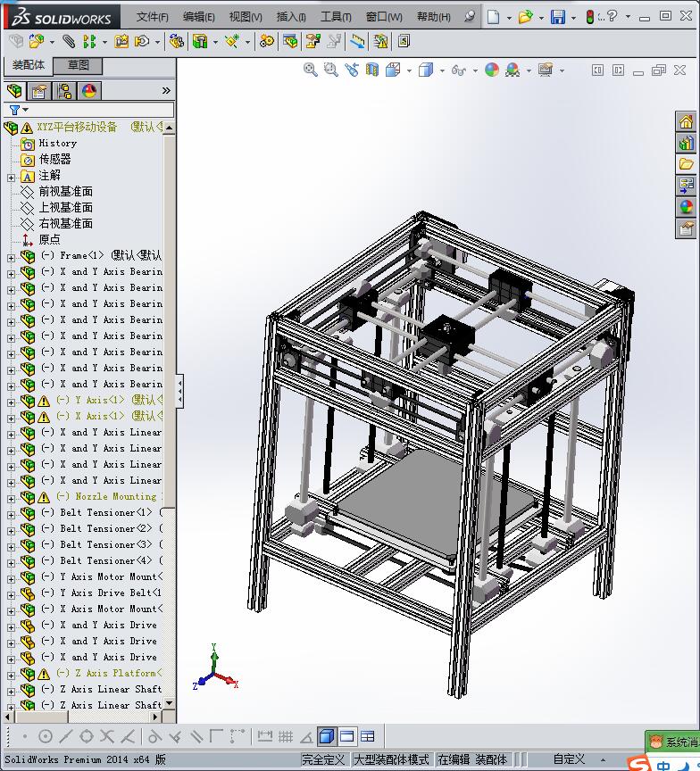Open the PropertyManager tab
This screenshot has height=771, width=700.
pyautogui.click(x=39, y=90)
